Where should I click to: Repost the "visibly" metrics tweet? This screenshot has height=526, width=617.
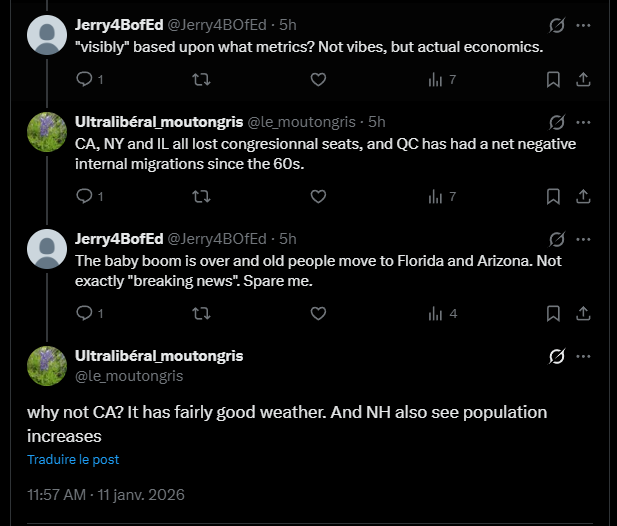(x=201, y=79)
